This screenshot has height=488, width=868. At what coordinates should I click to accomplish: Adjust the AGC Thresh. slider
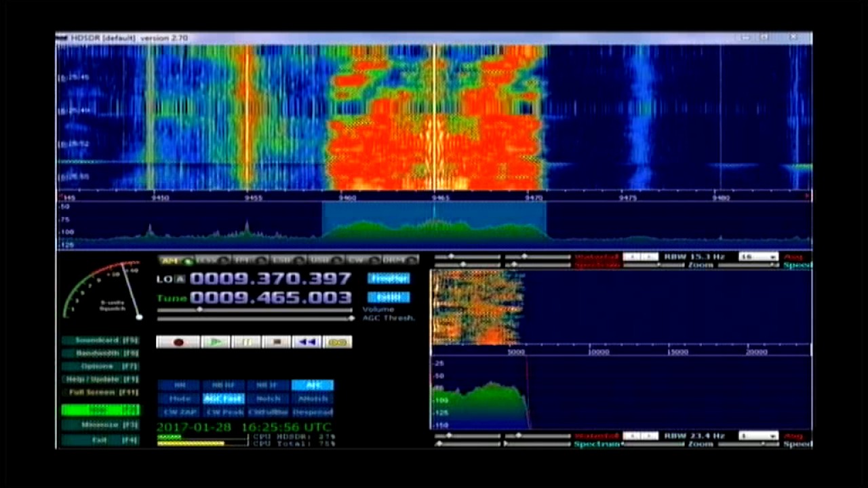[x=255, y=317]
